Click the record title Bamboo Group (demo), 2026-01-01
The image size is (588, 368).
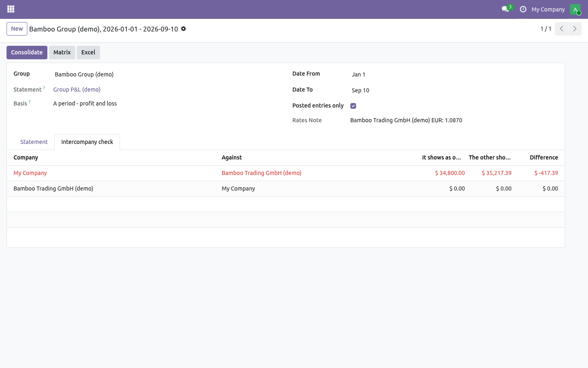point(104,29)
